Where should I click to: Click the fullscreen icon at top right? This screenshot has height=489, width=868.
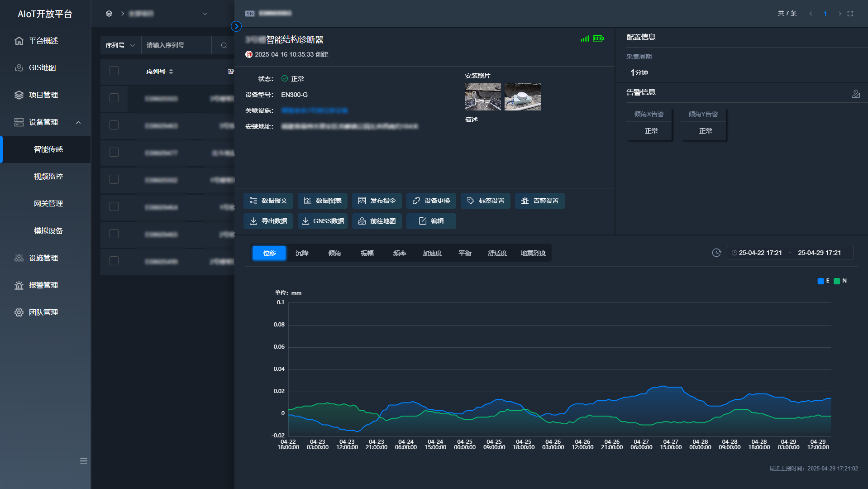[x=850, y=14]
